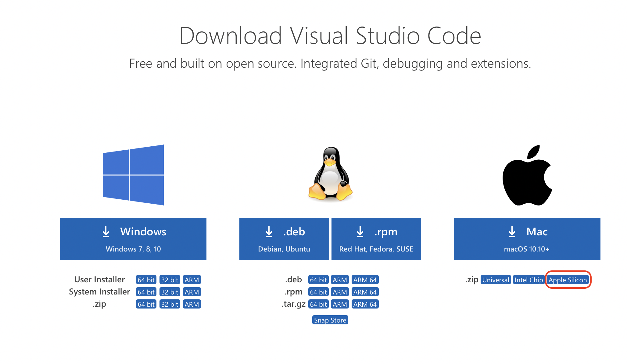Screen dimensions: 627x364
Task: Download the .rpm package for Red Hat
Action: 376,239
